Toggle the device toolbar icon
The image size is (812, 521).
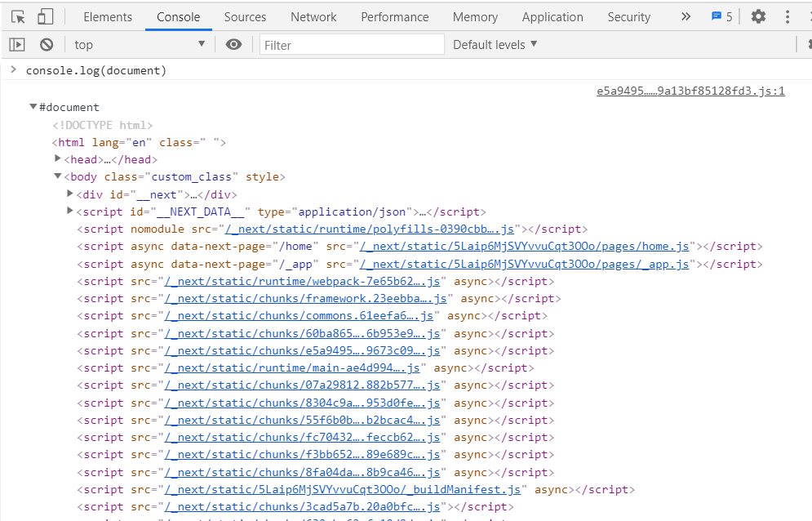click(46, 16)
